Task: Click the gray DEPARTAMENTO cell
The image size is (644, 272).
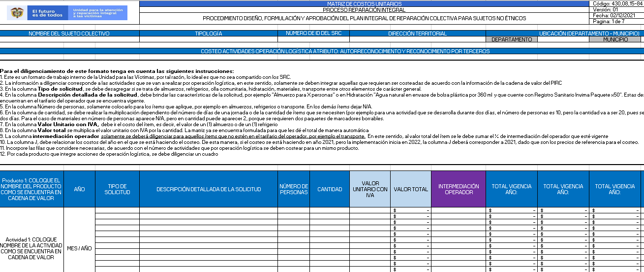Action: click(512, 39)
